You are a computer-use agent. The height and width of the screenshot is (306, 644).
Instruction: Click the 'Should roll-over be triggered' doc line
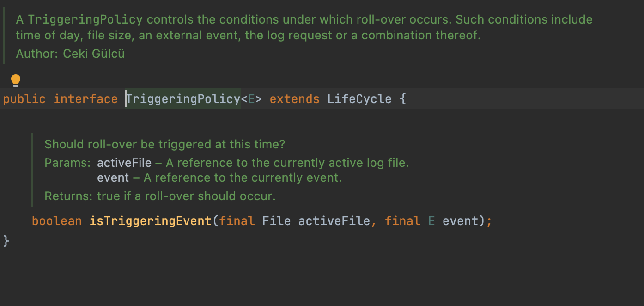[x=165, y=144]
